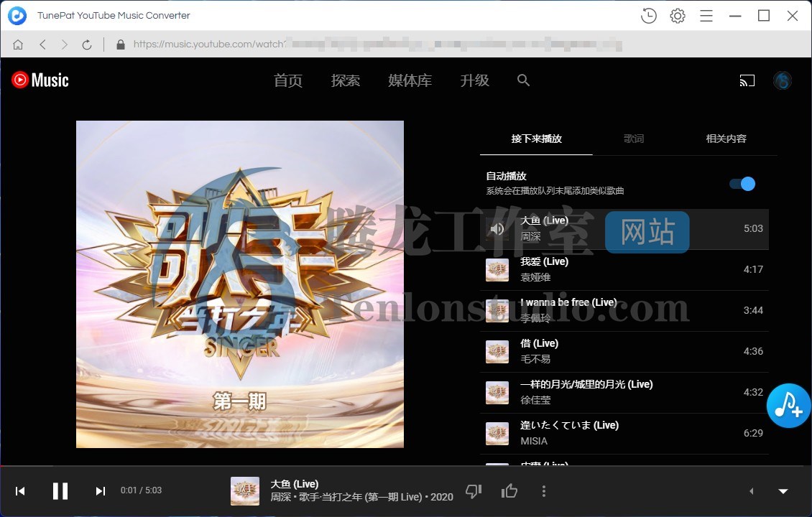Image resolution: width=812 pixels, height=517 pixels.
Task: Click the thumbnail of 我爱 (Live)
Action: [x=497, y=269]
